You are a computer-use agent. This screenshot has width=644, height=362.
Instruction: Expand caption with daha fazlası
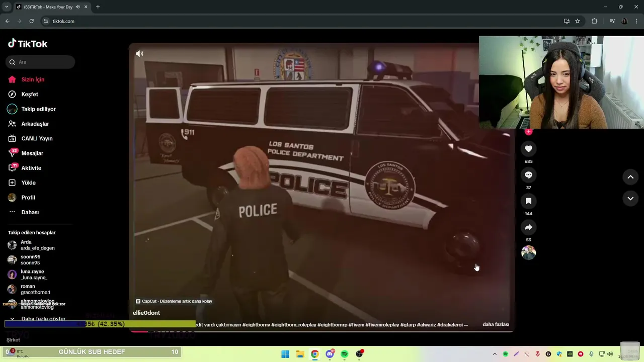[496, 325]
